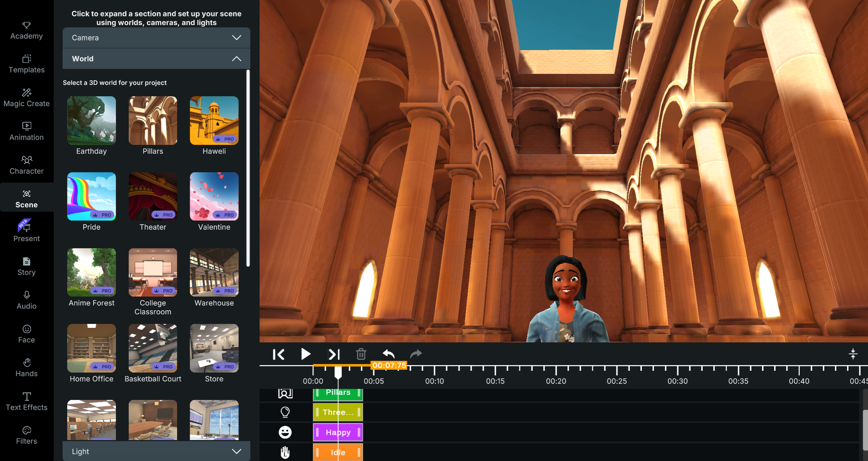This screenshot has height=461, width=868.
Task: Open the Hands panel
Action: 26,367
